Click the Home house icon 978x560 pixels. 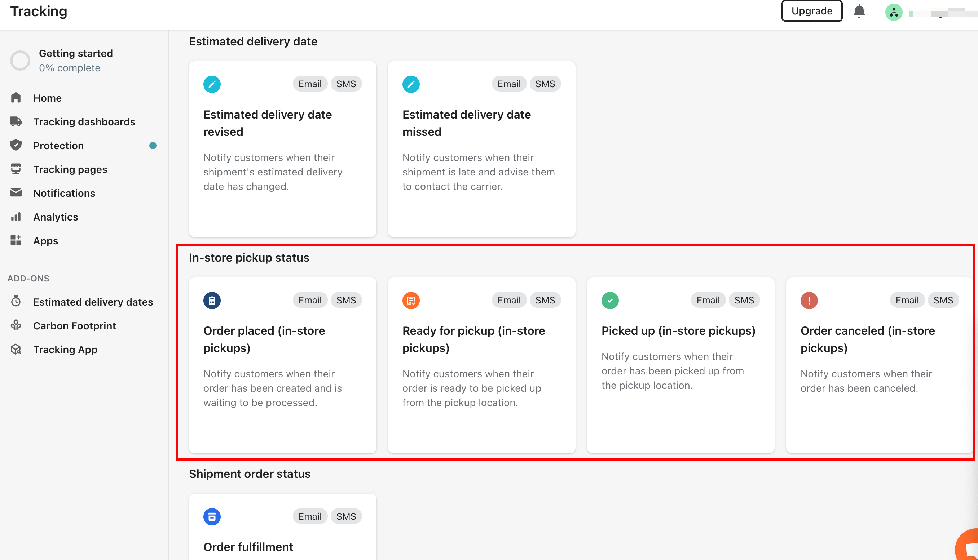click(16, 98)
